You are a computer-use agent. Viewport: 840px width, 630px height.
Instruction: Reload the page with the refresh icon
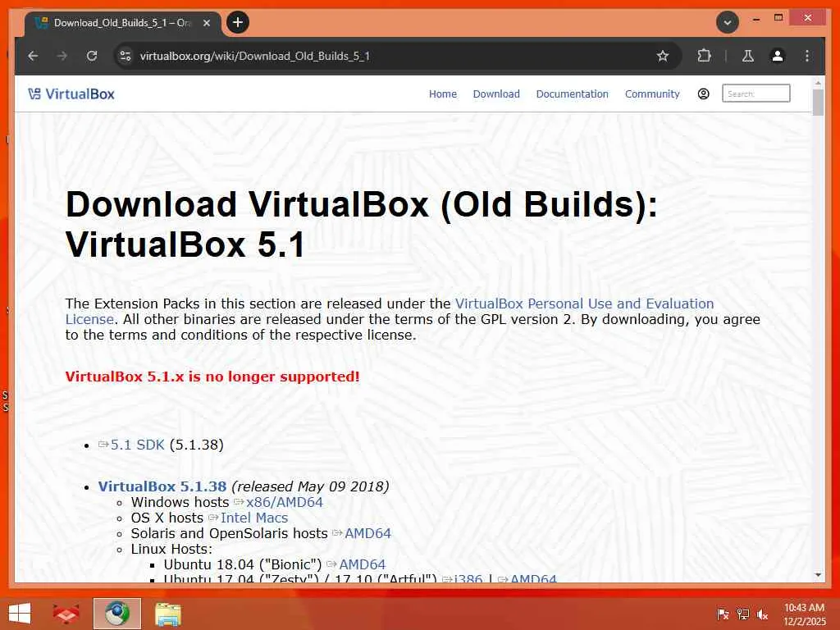pyautogui.click(x=92, y=56)
